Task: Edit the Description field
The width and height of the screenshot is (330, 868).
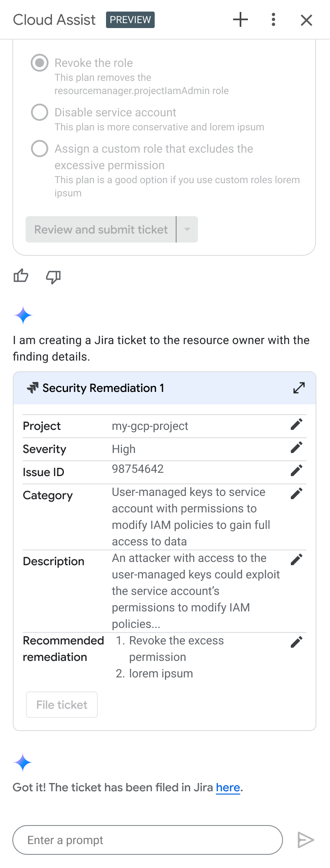Action: coord(297,559)
